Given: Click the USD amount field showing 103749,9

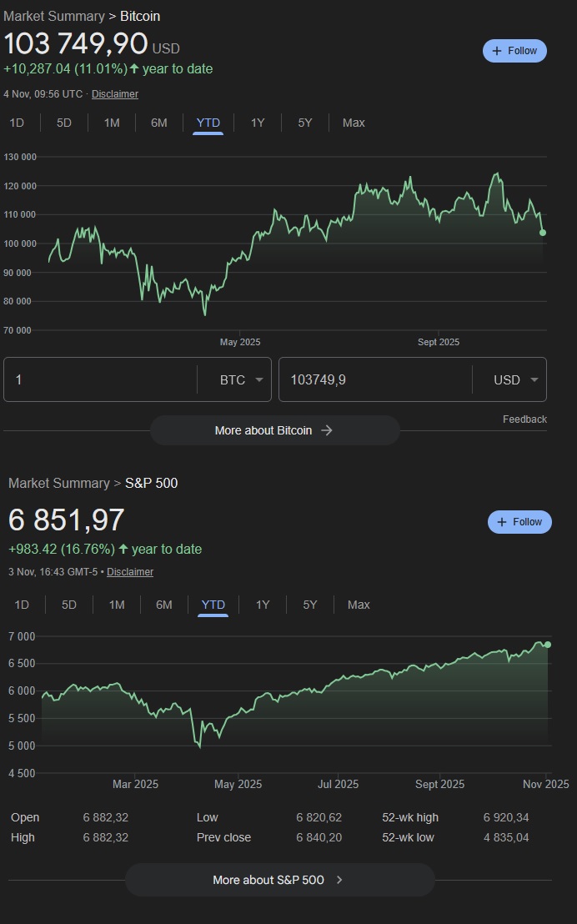Looking at the screenshot, I should pos(375,379).
